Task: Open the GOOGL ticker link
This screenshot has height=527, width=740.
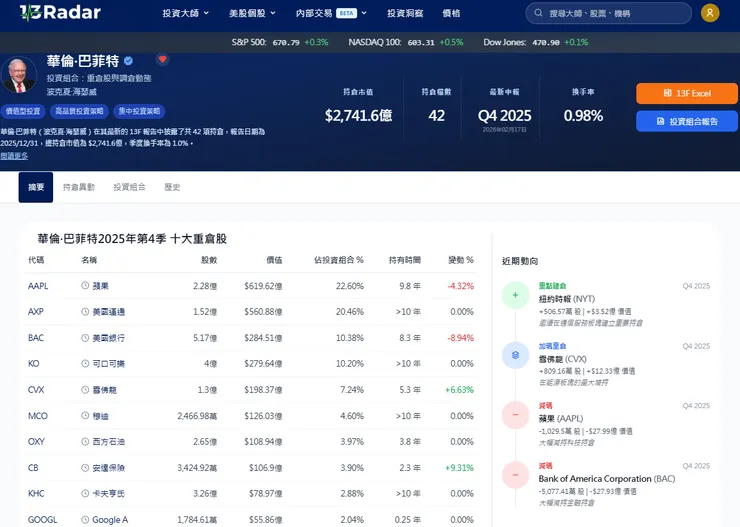Action: (42, 519)
